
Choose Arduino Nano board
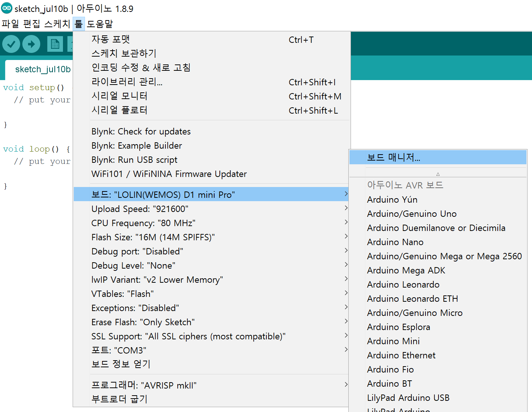pos(438,242)
